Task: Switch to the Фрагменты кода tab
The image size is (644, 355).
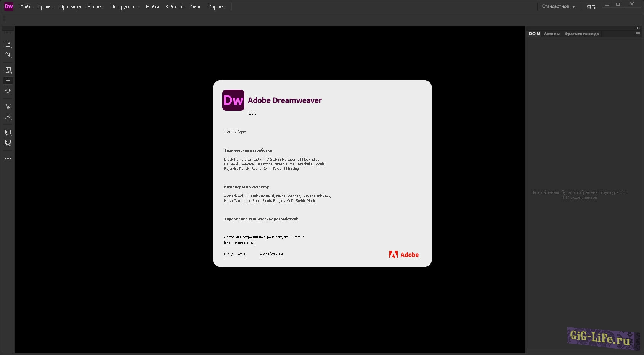Action: point(581,34)
